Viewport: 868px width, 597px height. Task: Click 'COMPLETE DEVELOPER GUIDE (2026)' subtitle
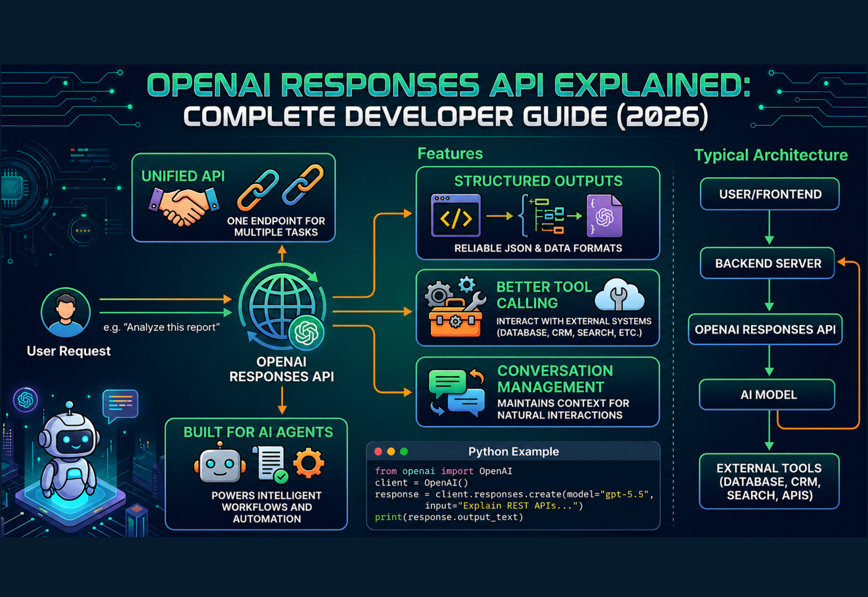click(446, 116)
